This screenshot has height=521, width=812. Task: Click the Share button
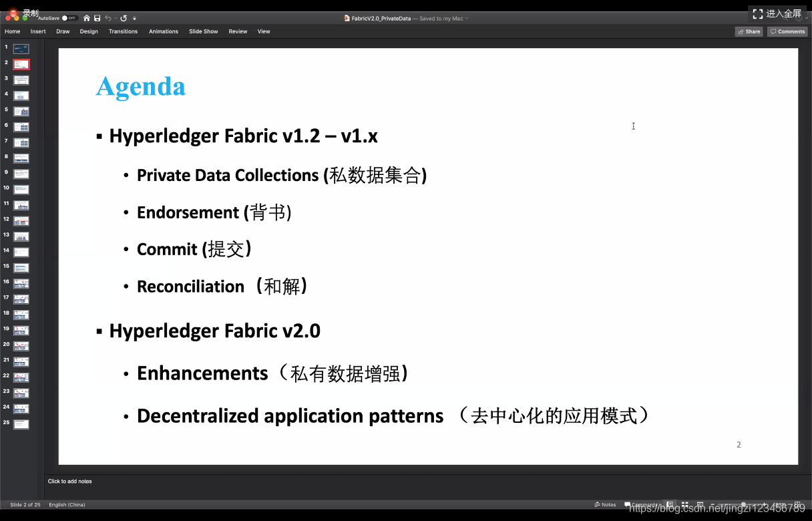749,31
